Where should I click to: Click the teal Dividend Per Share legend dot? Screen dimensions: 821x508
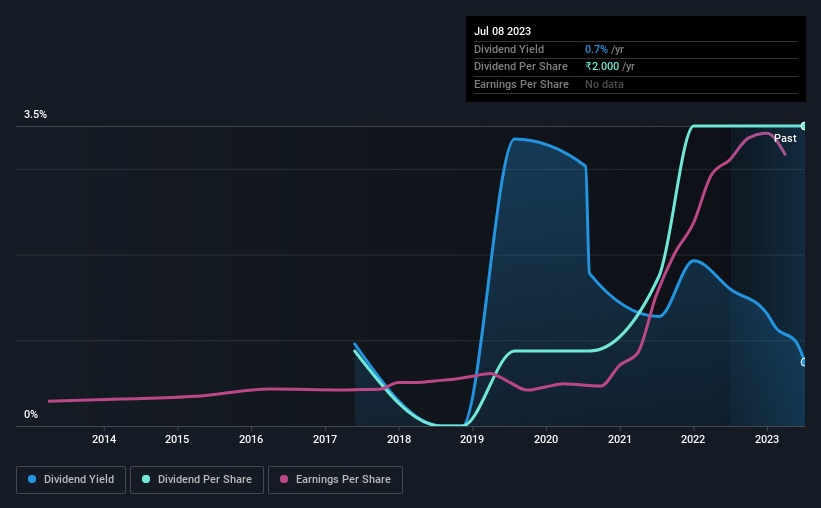coord(146,479)
